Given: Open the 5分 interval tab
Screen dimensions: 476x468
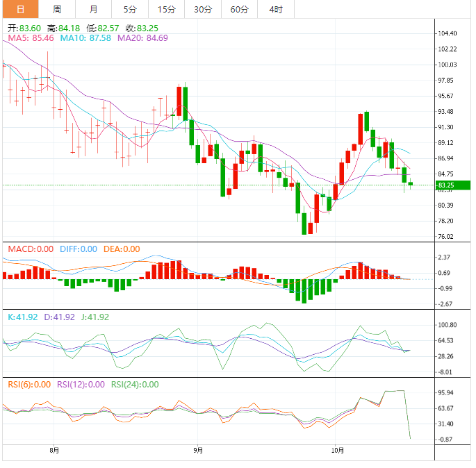Looking at the screenshot, I should click(x=130, y=9).
